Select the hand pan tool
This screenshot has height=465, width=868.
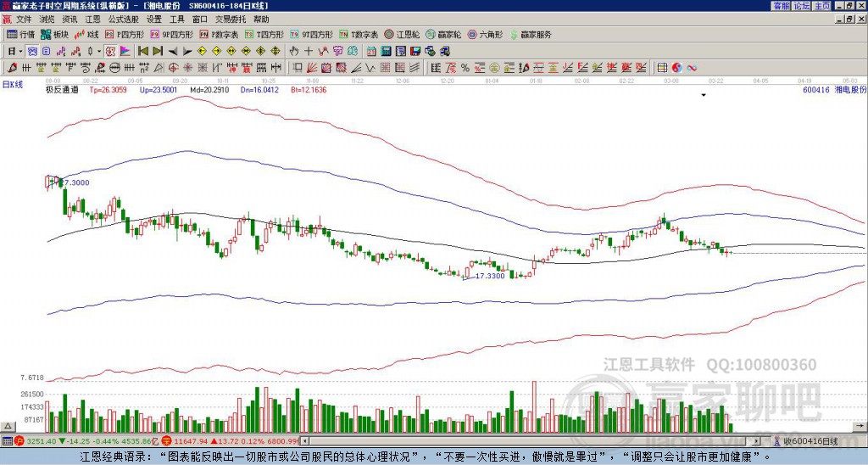(293, 51)
